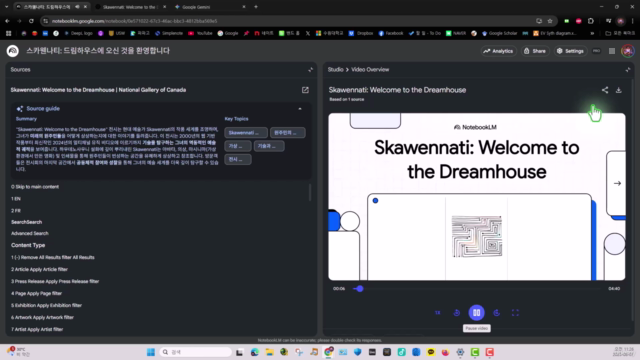Open the browser extensions puzzle menu
Viewport: 640px width, 360px height.
click(591, 21)
